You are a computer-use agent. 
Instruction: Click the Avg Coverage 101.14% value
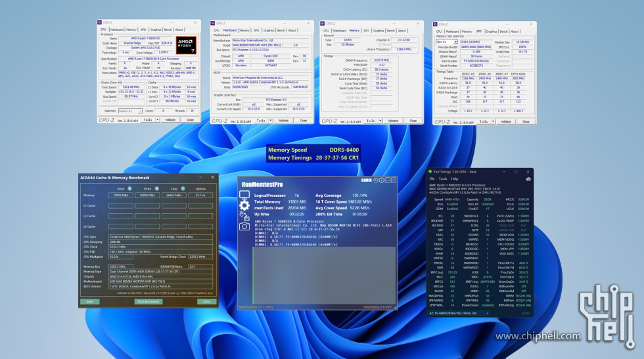click(360, 196)
